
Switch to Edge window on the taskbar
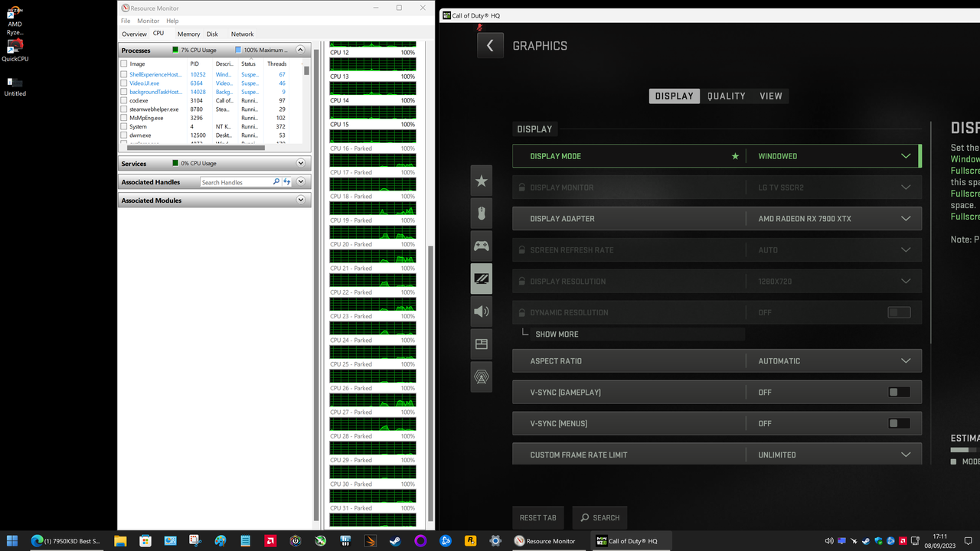click(x=66, y=540)
